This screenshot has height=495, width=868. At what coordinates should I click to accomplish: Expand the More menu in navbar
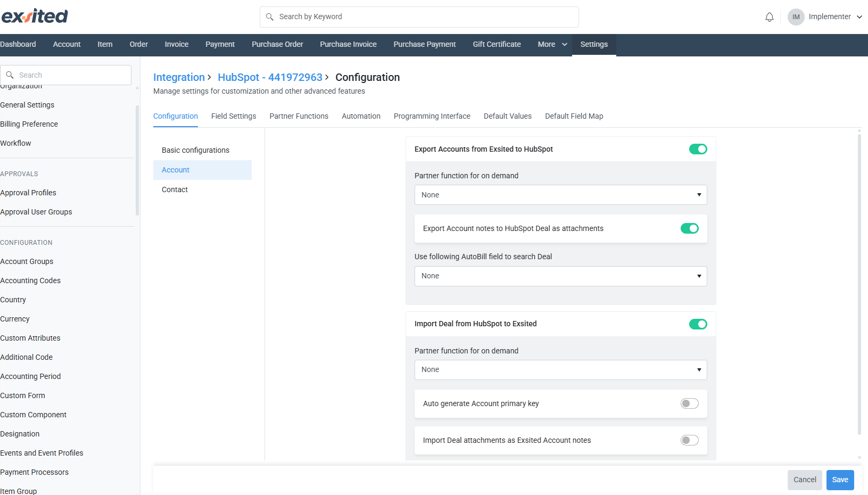tap(552, 45)
